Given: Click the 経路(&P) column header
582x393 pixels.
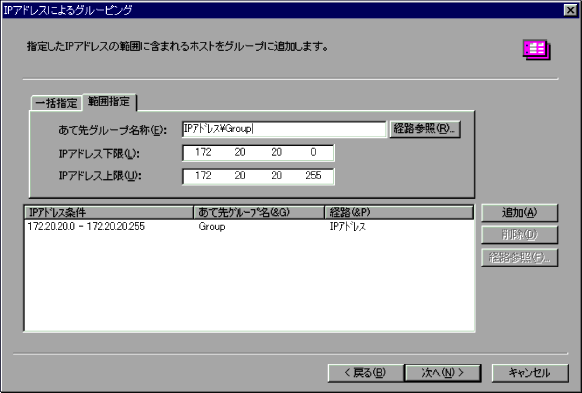Looking at the screenshot, I should click(x=399, y=212).
